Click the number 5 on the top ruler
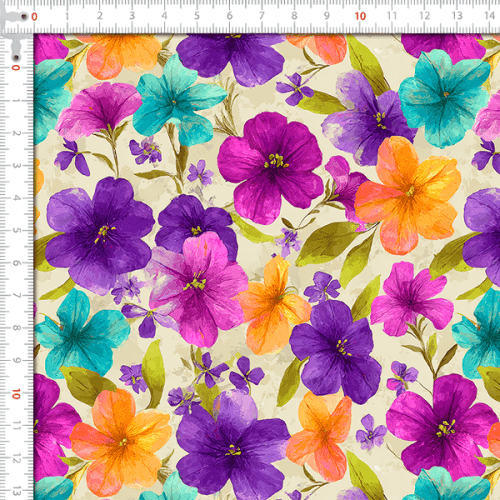The height and width of the screenshot is (500, 500). pyautogui.click(x=197, y=16)
